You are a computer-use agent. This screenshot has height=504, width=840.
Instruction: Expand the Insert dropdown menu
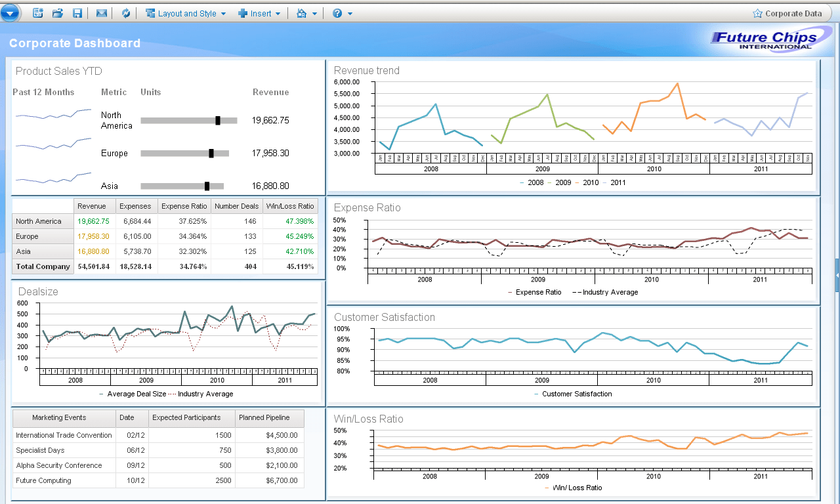(259, 13)
